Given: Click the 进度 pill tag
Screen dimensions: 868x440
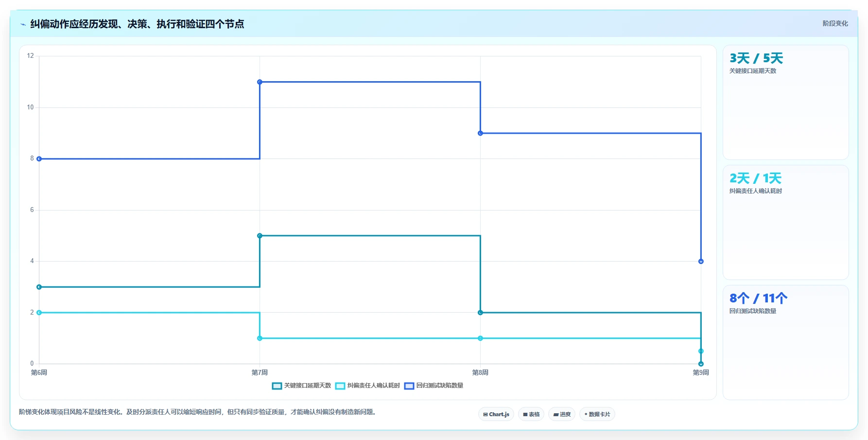Looking at the screenshot, I should tap(562, 414).
